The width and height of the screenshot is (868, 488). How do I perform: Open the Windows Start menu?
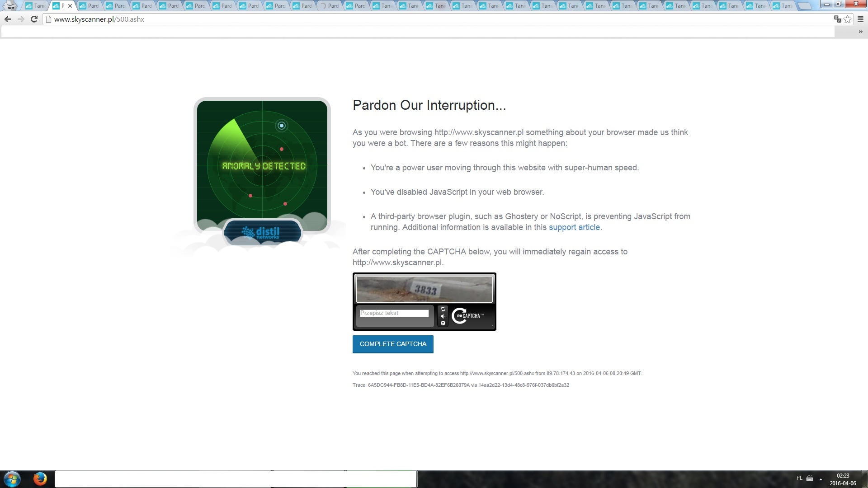(12, 479)
